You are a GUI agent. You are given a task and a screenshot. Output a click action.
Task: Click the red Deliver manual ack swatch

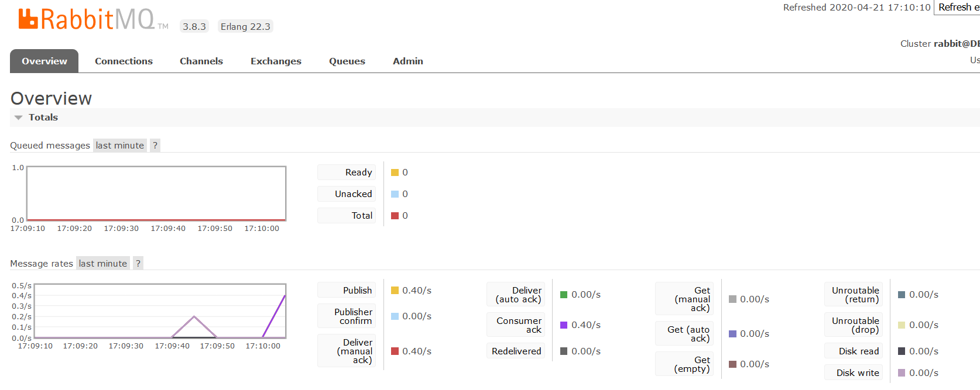395,351
